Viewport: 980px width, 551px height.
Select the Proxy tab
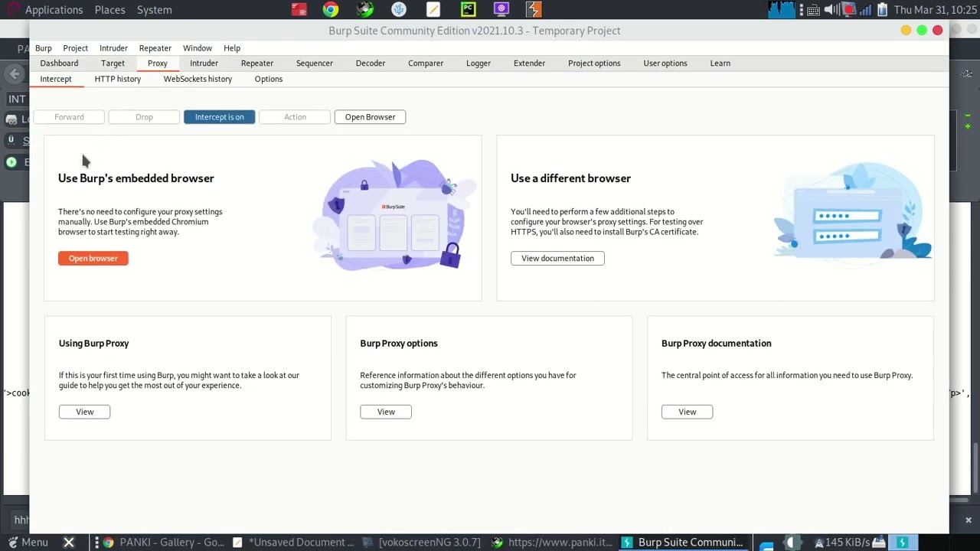[x=158, y=64]
